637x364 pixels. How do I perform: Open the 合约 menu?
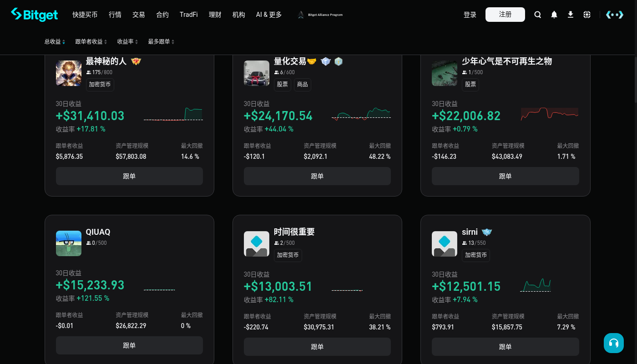162,15
